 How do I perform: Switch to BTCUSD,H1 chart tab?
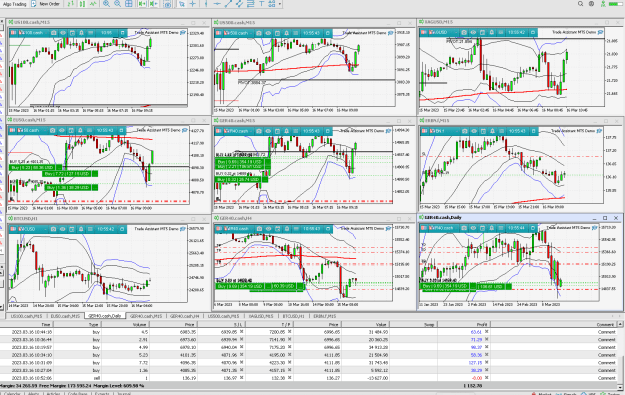293,316
